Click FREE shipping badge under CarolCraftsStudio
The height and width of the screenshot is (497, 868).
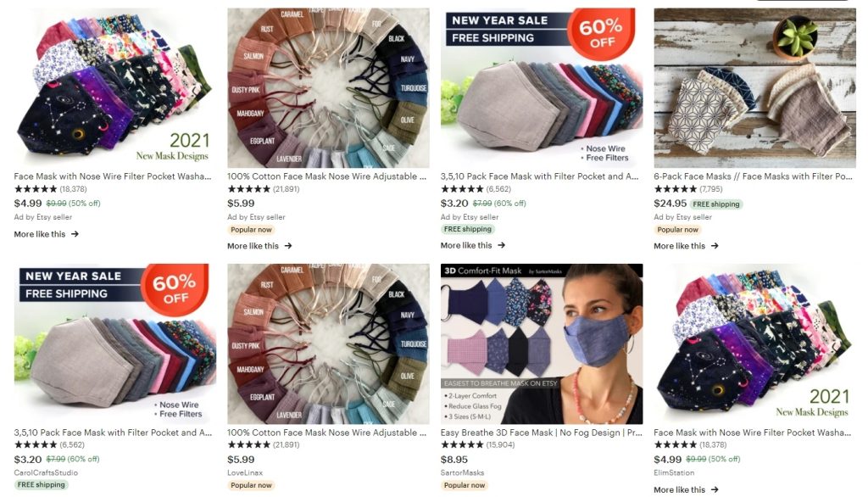41,485
